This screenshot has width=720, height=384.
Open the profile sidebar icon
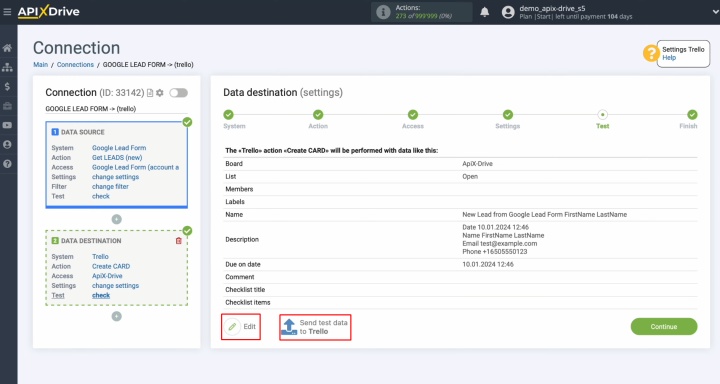(x=7, y=145)
